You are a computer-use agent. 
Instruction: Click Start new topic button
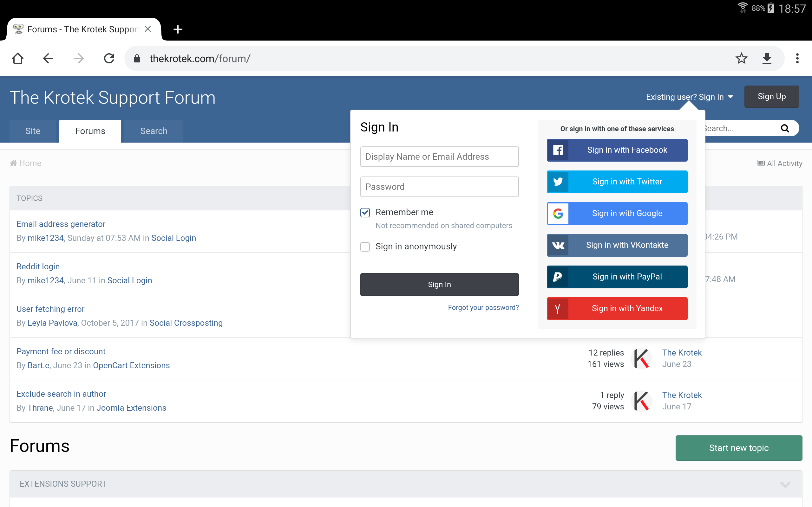[x=738, y=448]
